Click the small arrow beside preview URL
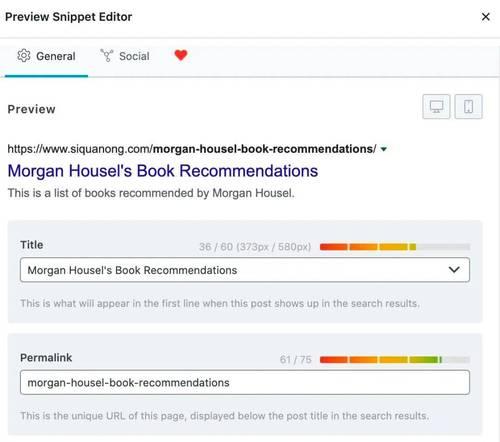 (x=384, y=149)
